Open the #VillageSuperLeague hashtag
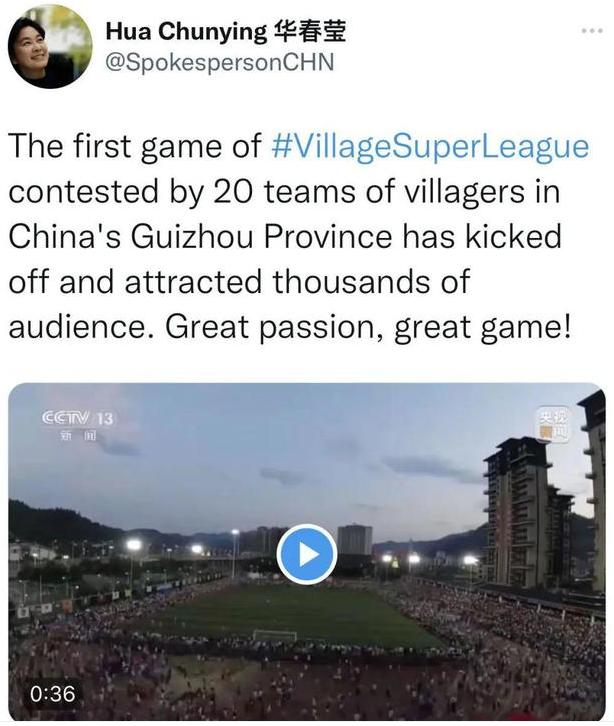 430,147
